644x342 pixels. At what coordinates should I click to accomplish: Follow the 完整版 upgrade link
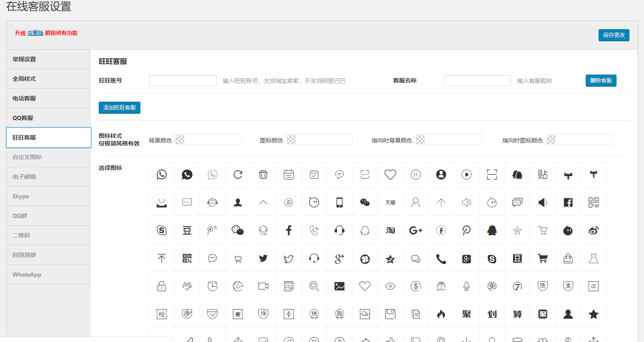(x=35, y=33)
